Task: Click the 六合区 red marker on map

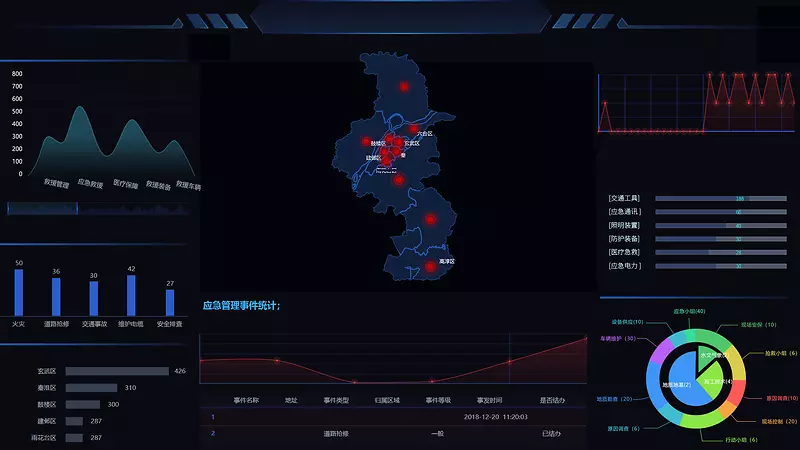Action: coord(412,129)
